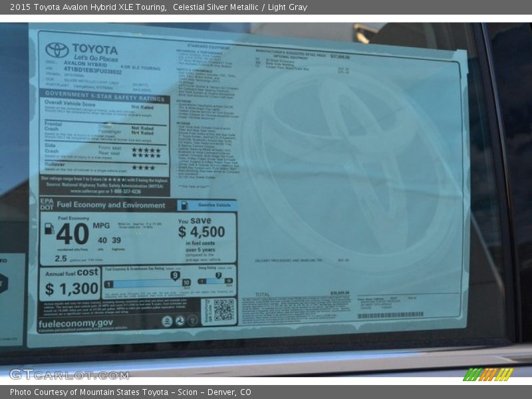Image resolution: width=532 pixels, height=399 pixels.
Task: Click the barcode at the sticker's bottom right
Action: [x=390, y=315]
